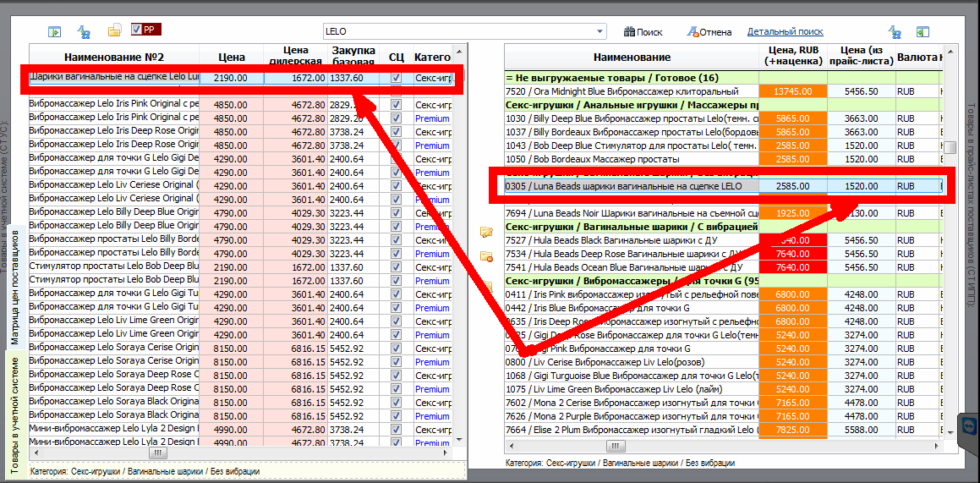Click the blue TeamViewer icon at right edge

coord(969,426)
